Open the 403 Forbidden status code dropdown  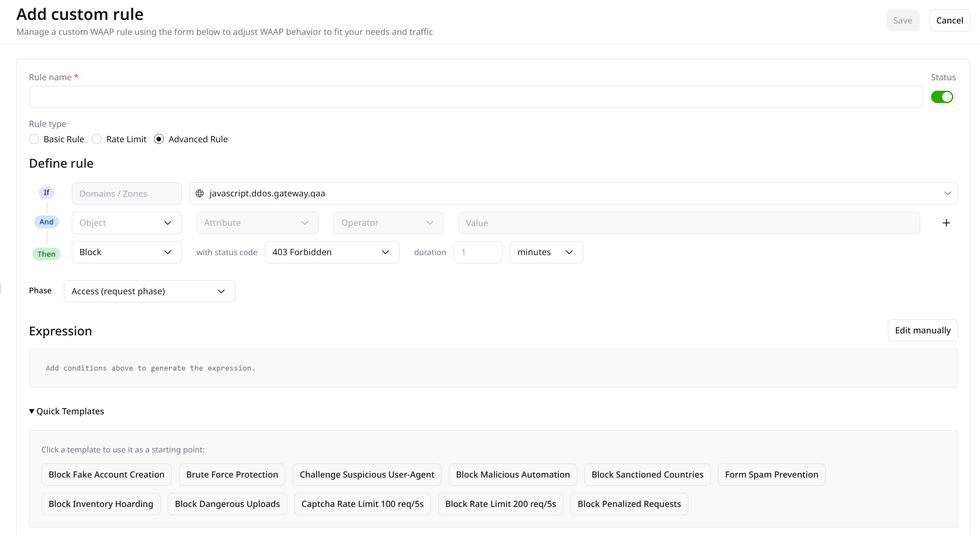point(332,252)
